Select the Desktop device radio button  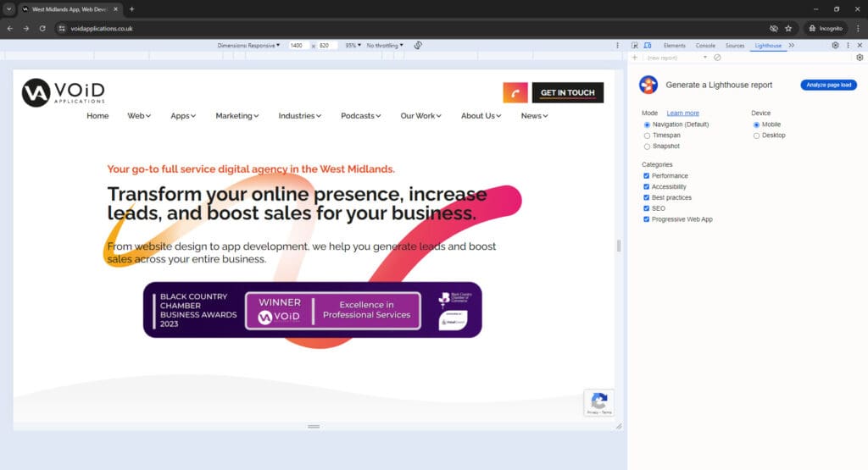(x=756, y=135)
